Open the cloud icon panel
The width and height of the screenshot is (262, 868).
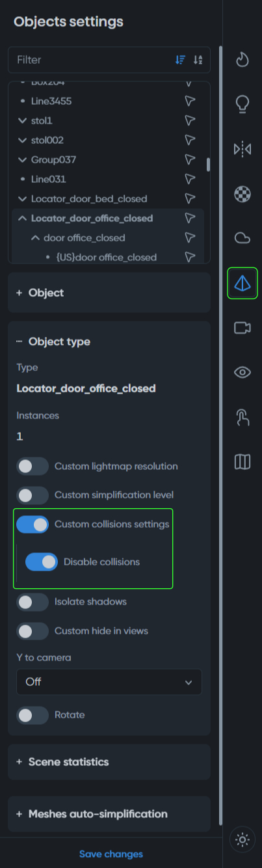[242, 238]
